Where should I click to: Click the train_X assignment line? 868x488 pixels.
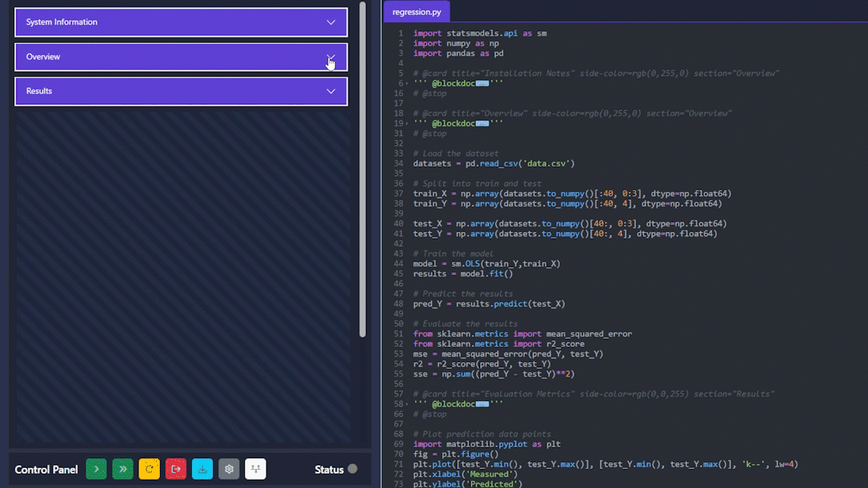pyautogui.click(x=572, y=194)
